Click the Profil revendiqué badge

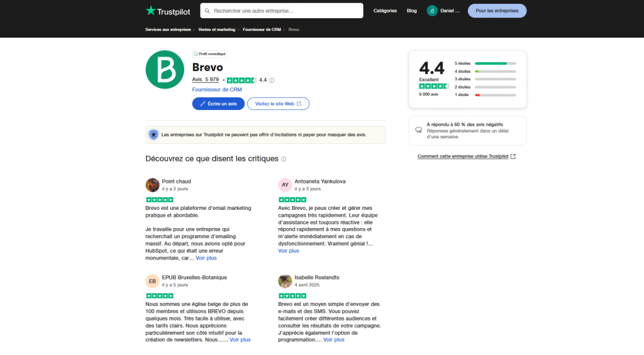209,54
